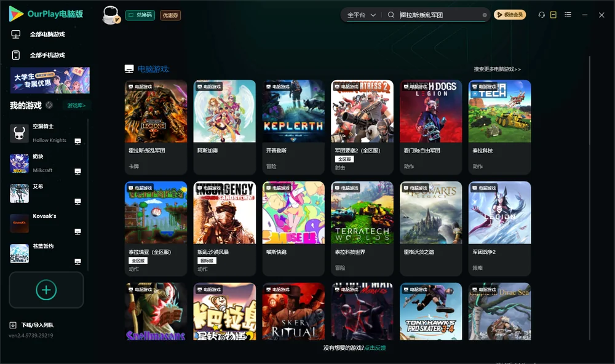Refresh the 我的游戏 list
615x364 pixels.
click(x=49, y=105)
